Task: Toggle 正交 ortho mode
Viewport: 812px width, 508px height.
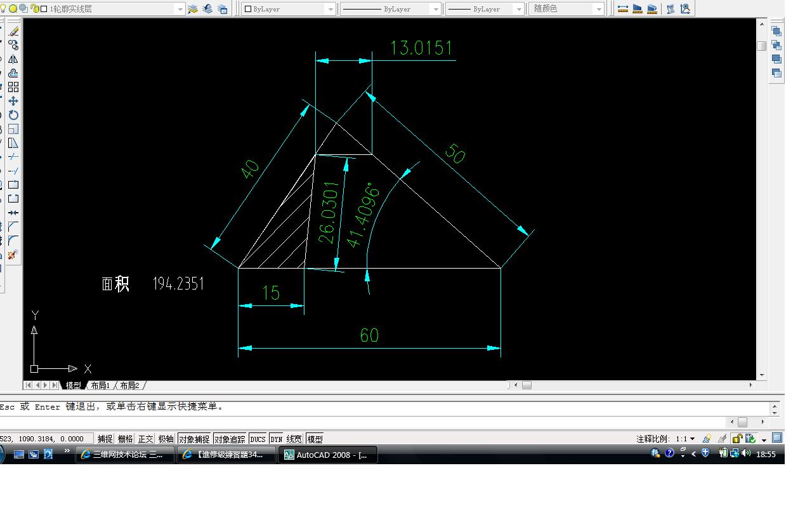Action: pos(146,439)
